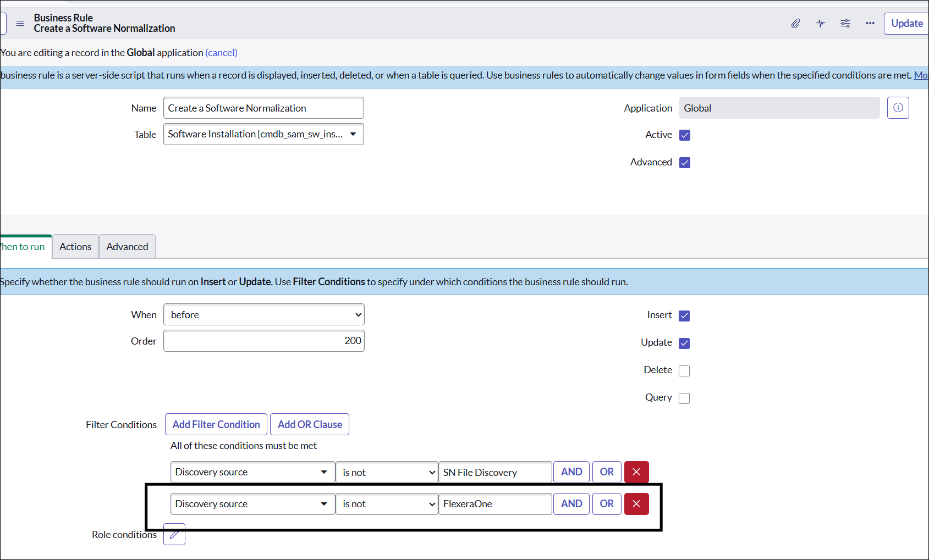This screenshot has height=560, width=929.
Task: Toggle the Advanced checkbox
Action: coord(685,163)
